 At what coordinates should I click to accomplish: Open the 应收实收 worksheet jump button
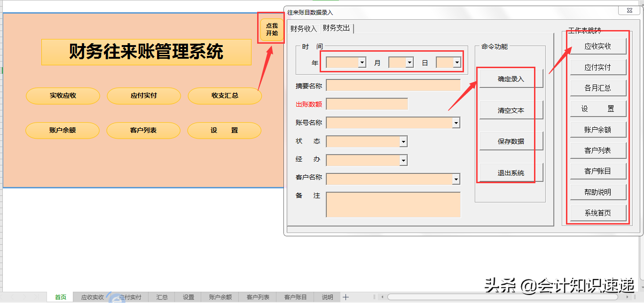pos(598,46)
